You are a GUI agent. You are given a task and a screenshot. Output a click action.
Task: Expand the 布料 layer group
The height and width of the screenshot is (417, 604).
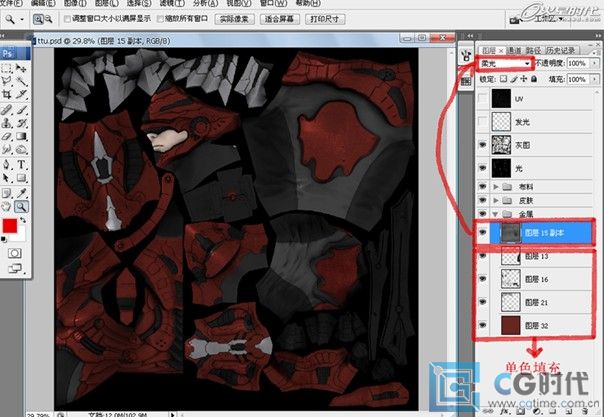click(x=496, y=187)
